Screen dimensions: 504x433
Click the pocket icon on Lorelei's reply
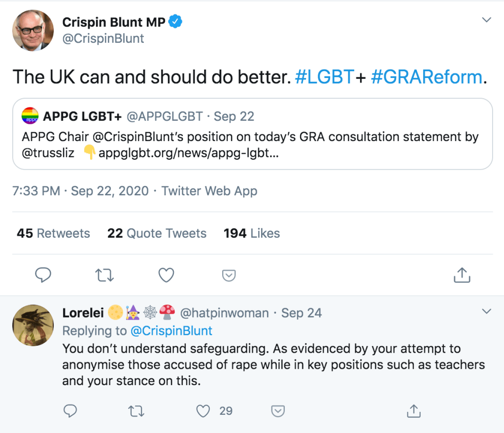(278, 410)
